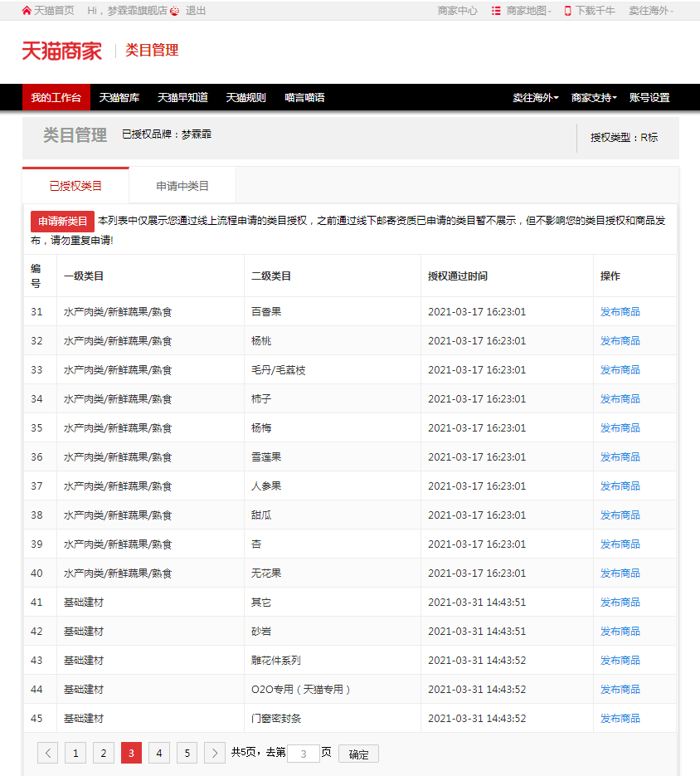Click the 已授权品牌：梦霖霏 text
Screen dimensions: 700x776
(x=167, y=134)
